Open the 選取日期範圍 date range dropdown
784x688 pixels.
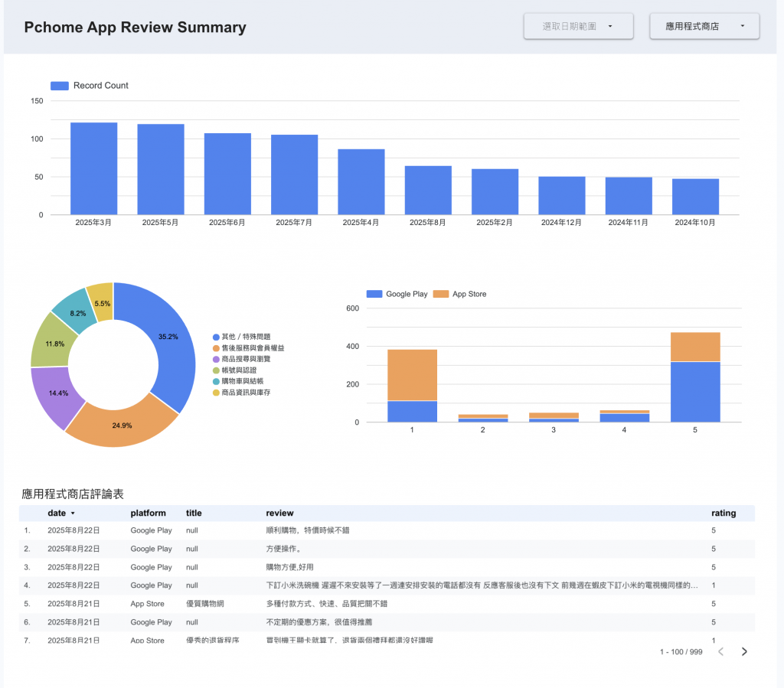(578, 26)
